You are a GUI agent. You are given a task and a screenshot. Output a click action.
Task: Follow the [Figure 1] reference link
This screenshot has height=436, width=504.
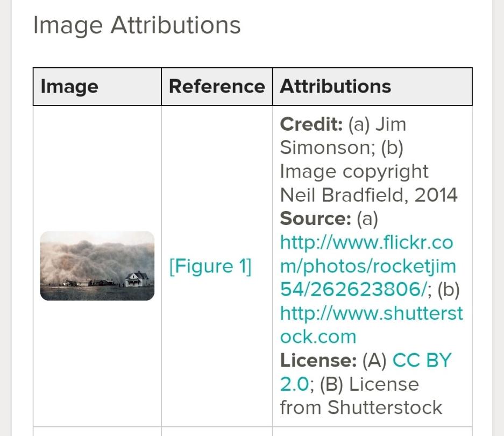210,266
